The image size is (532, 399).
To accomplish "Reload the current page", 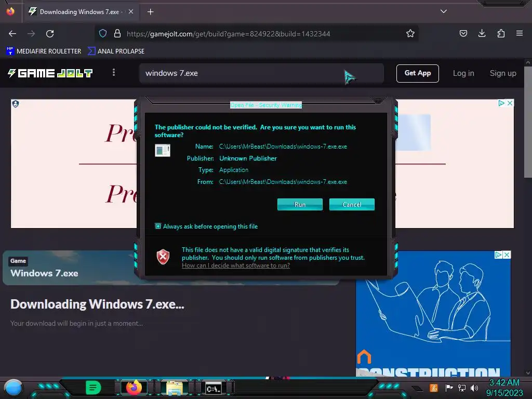I will click(50, 34).
